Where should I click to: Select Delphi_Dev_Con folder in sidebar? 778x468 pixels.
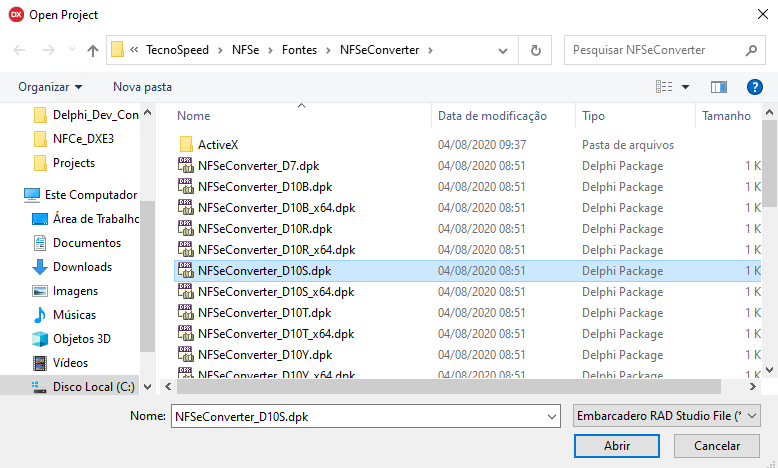[x=87, y=115]
